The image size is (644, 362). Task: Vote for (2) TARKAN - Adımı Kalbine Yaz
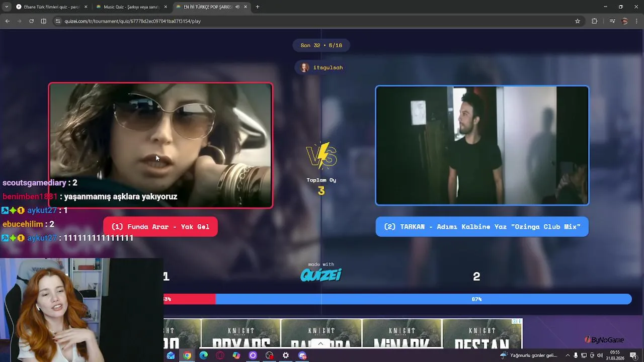coord(482,227)
